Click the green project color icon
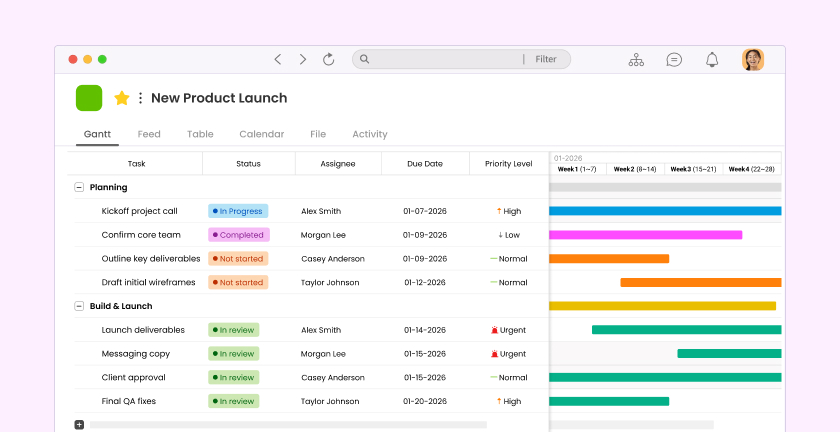840x432 pixels. tap(89, 98)
